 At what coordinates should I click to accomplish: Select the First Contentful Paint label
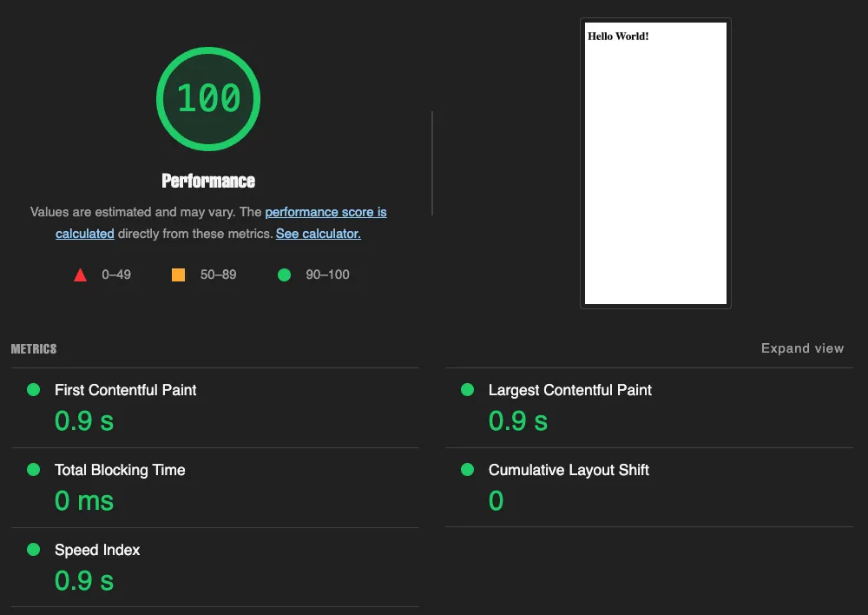click(126, 390)
